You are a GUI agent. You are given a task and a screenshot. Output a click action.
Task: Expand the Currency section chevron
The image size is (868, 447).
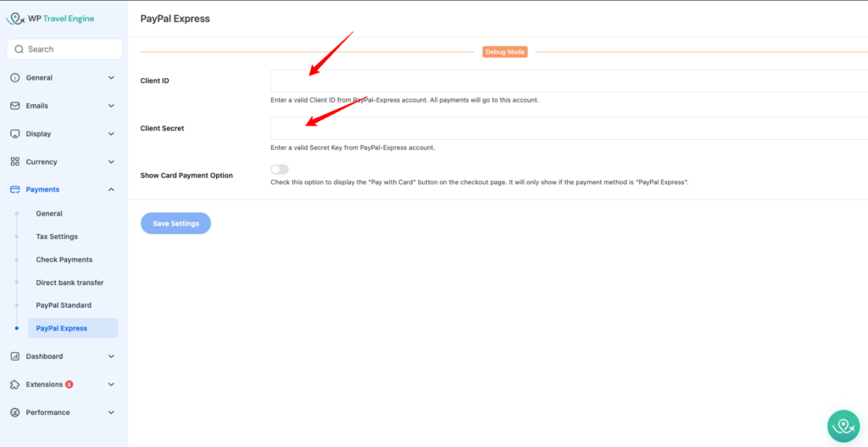click(x=111, y=162)
